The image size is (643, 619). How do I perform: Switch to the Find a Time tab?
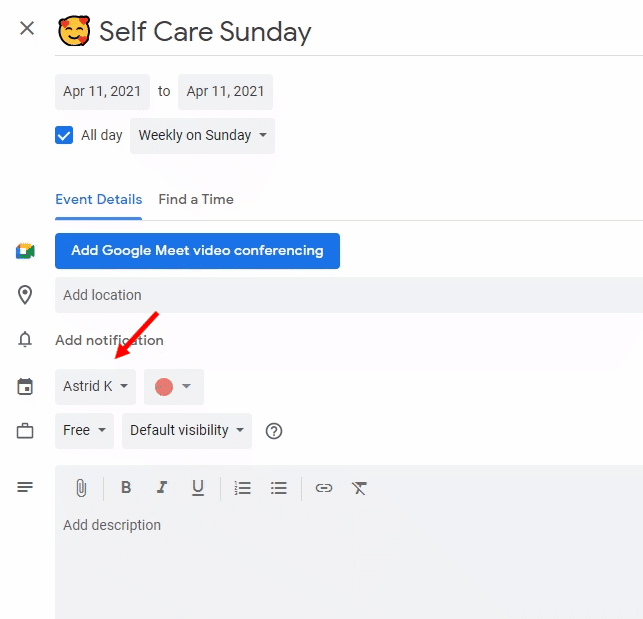pos(196,200)
